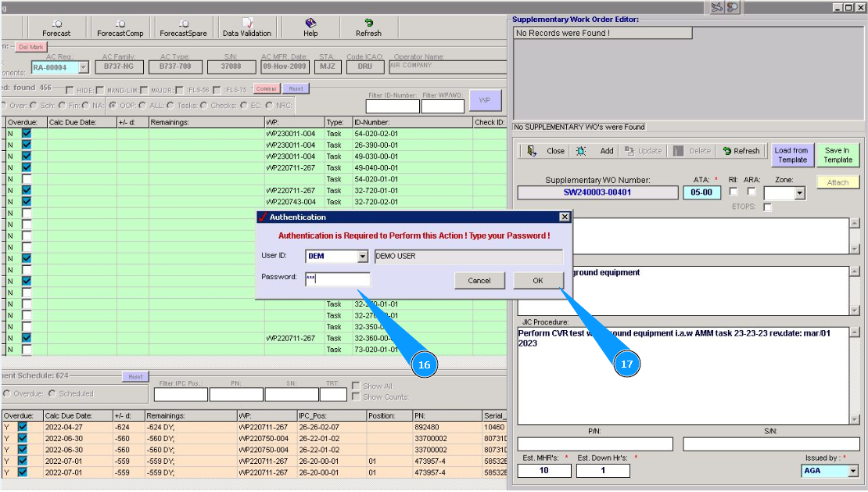Click the Update icon in editor toolbar
Viewport: 868px width, 492px height.
pyautogui.click(x=629, y=151)
